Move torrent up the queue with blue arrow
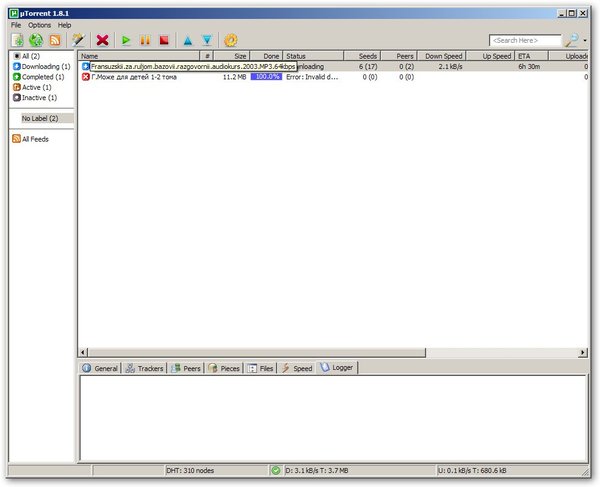This screenshot has width=600, height=487. tap(188, 40)
